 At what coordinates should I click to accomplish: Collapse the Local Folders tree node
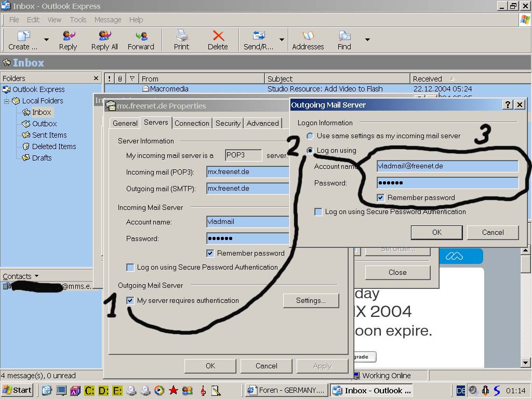[x=6, y=101]
